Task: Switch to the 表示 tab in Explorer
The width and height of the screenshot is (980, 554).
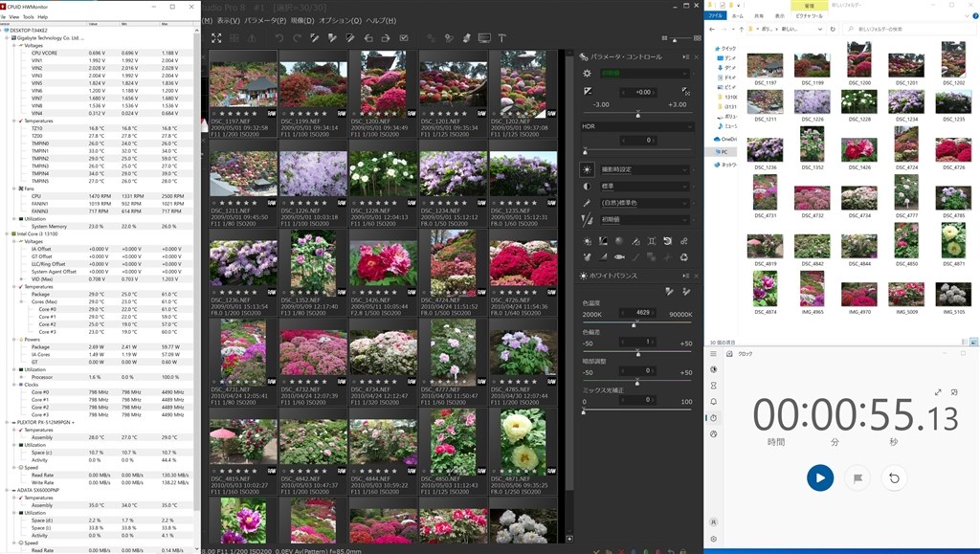Action: pyautogui.click(x=779, y=15)
